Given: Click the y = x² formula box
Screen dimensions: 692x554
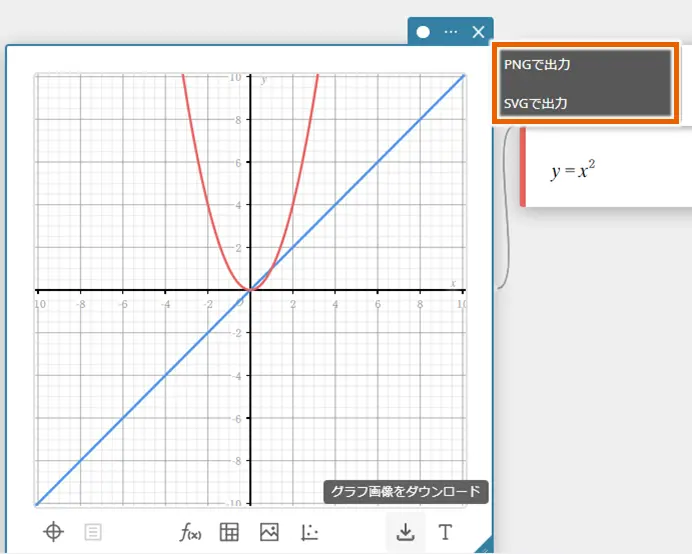Looking at the screenshot, I should 600,170.
